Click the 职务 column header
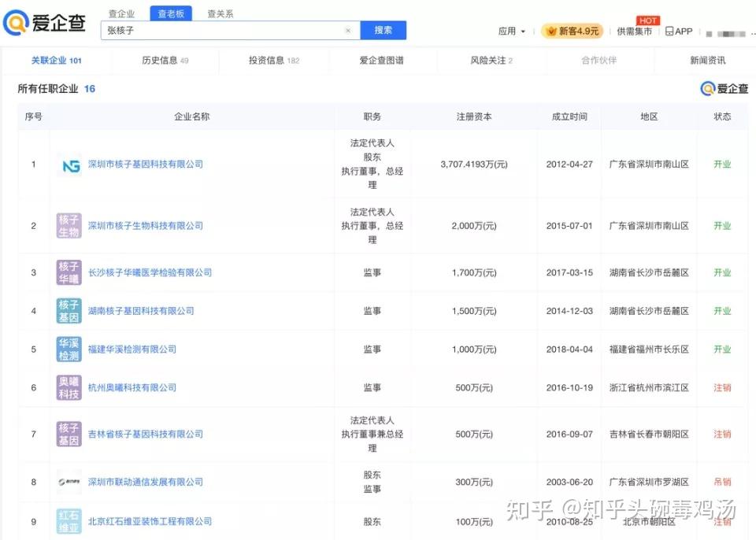756x540 pixels. 372,117
